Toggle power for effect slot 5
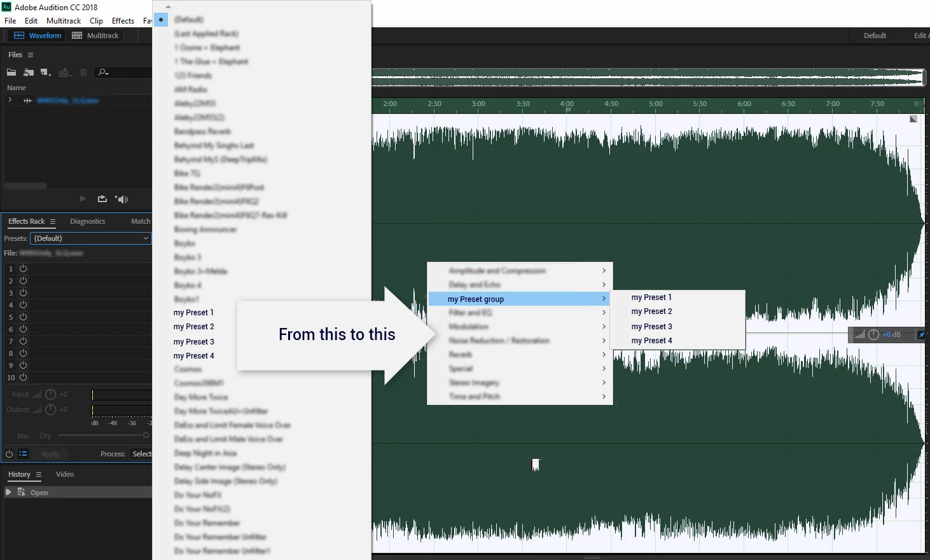The image size is (930, 560). [x=23, y=317]
